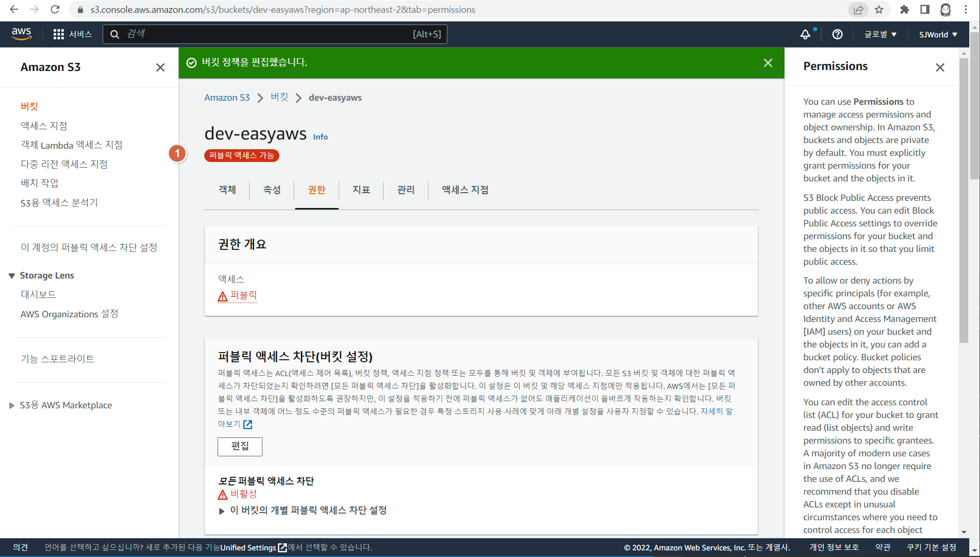Open the notifications bell icon
Image resolution: width=980 pixels, height=557 pixels.
coord(805,34)
